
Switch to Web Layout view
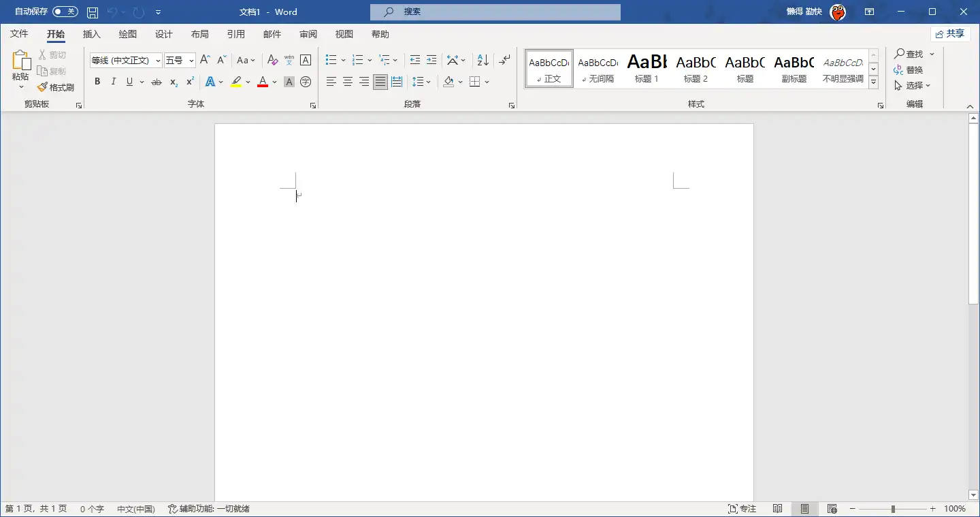click(832, 509)
